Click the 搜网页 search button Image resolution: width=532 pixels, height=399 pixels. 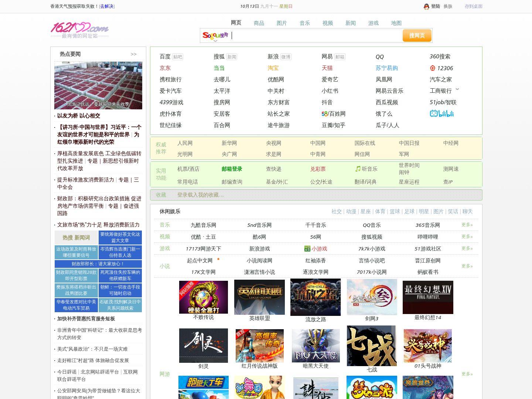click(417, 35)
